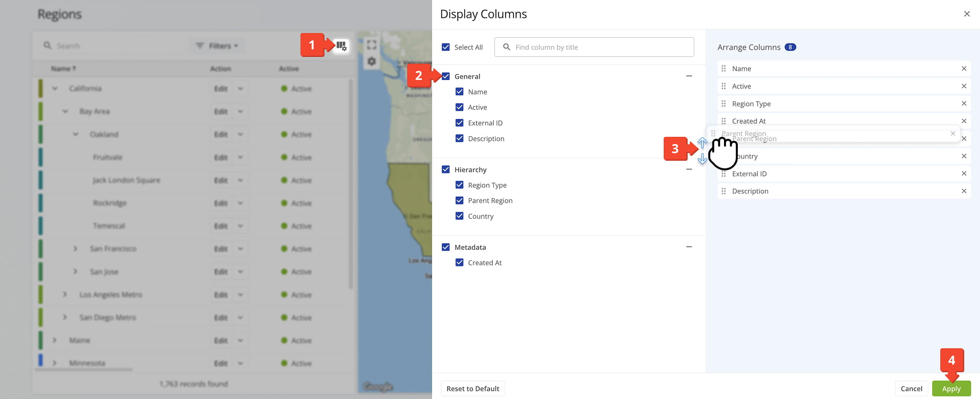Focus the Find column by title field

point(594,47)
